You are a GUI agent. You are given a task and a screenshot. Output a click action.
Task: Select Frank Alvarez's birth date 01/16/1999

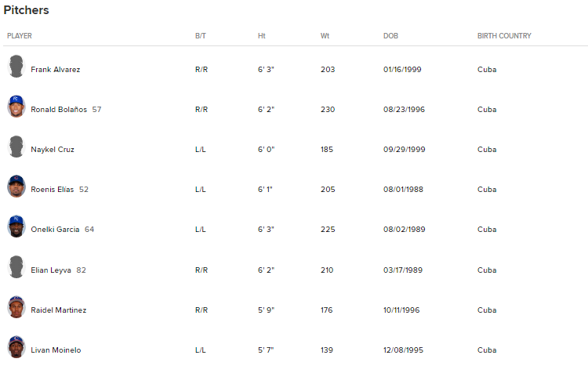pos(402,70)
